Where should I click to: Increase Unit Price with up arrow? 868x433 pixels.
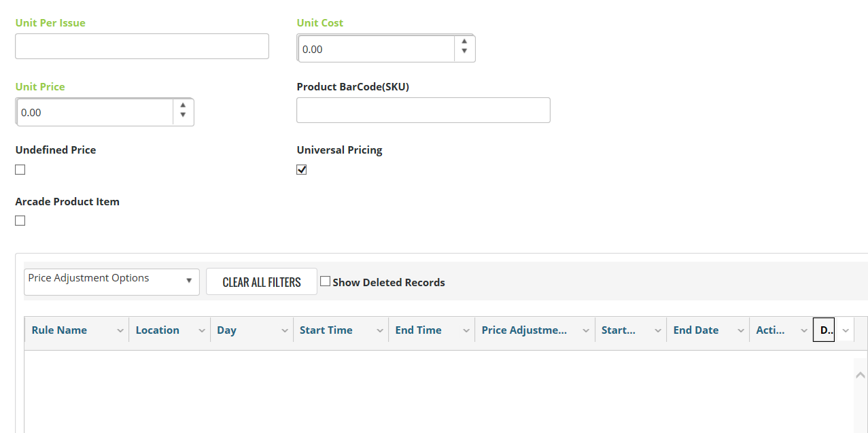(183, 105)
